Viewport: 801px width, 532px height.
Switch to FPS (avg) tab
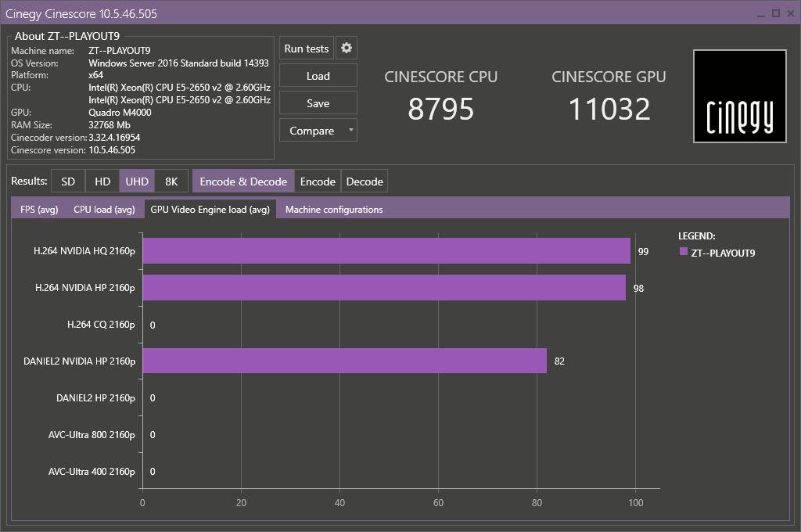pyautogui.click(x=39, y=210)
